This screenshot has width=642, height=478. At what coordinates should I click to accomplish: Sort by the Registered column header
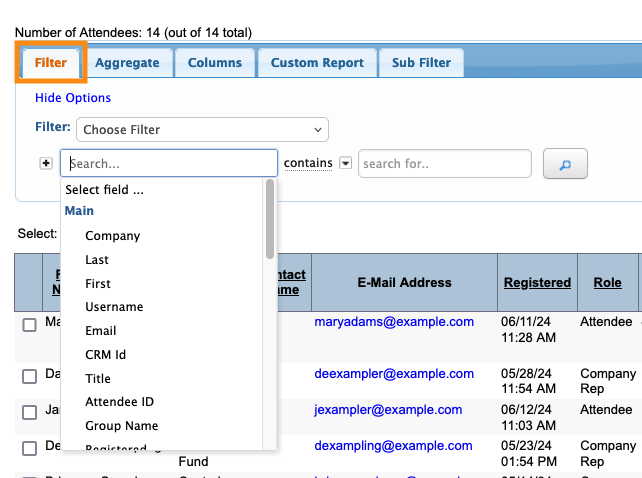pyautogui.click(x=537, y=283)
